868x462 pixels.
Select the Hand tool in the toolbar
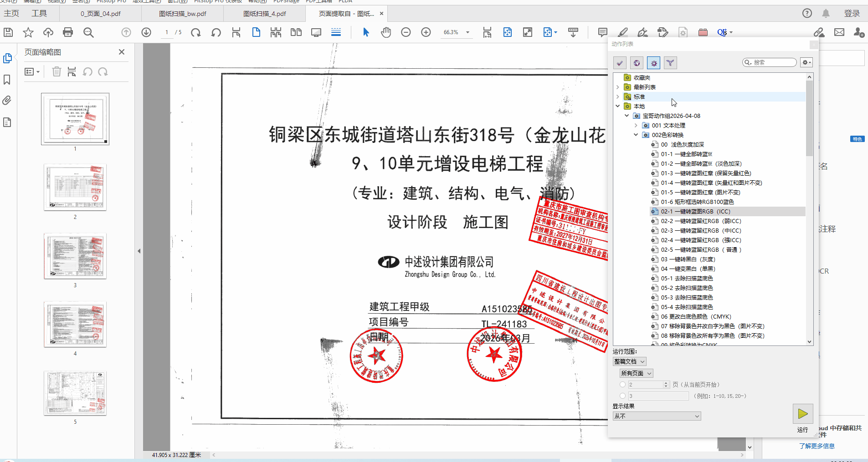(385, 32)
